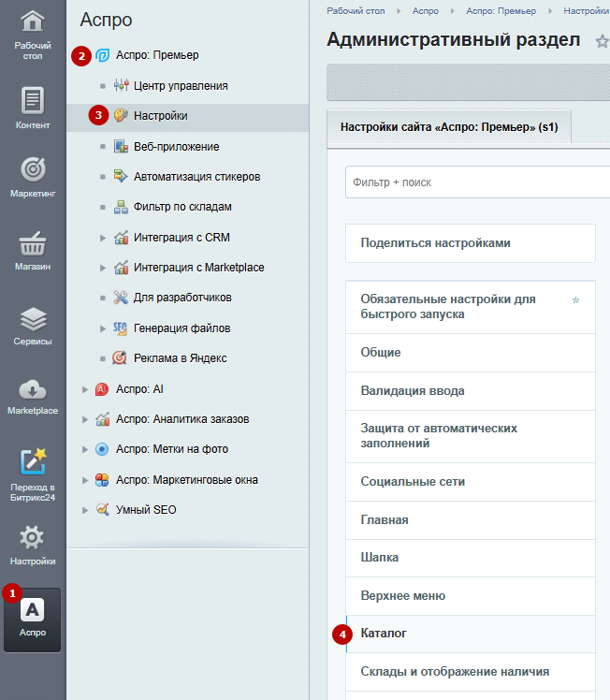Open the Переход в Битрикс24 icon
The image size is (610, 700).
[x=33, y=461]
